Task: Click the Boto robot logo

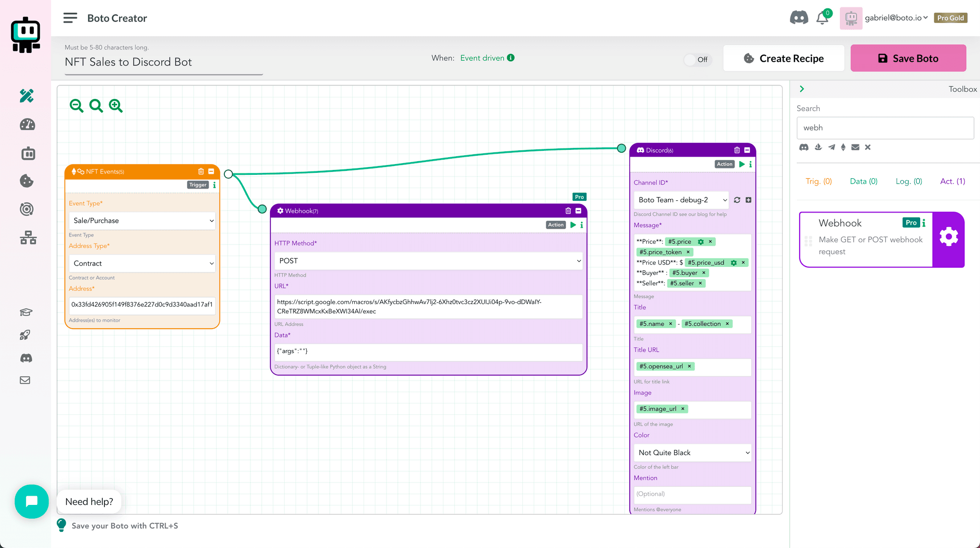Action: pyautogui.click(x=25, y=35)
